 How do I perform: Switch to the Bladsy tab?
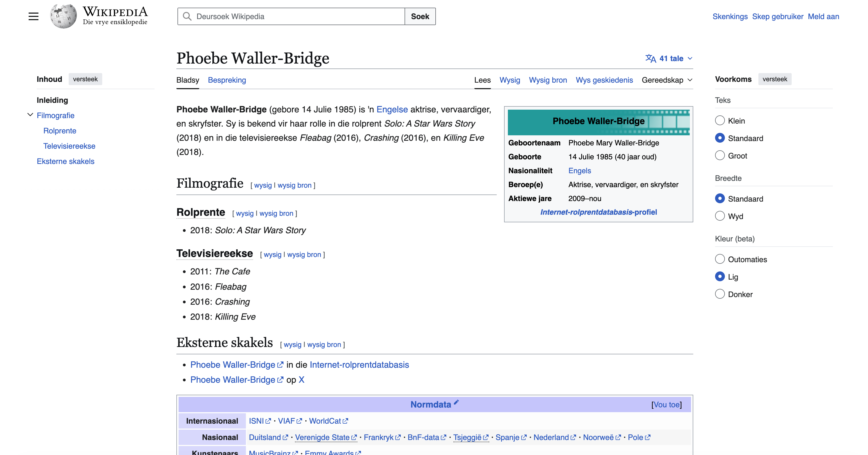click(x=188, y=80)
